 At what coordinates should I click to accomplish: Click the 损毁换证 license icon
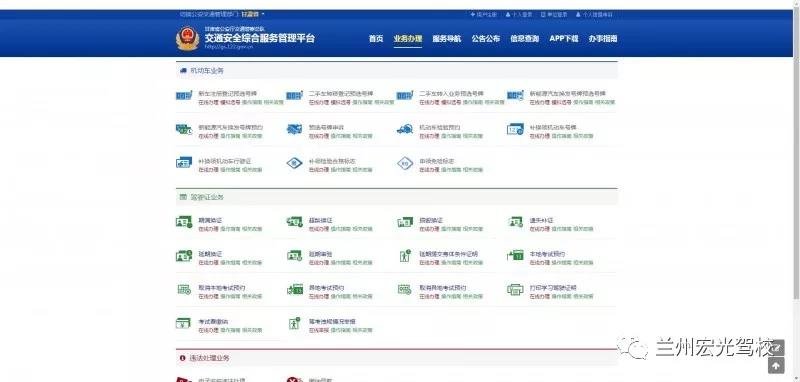405,222
